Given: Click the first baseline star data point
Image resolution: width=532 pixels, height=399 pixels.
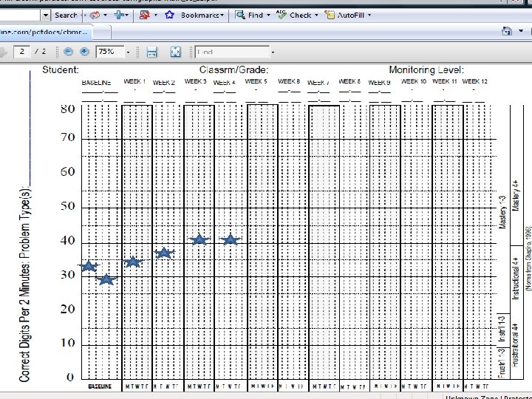Looking at the screenshot, I should [89, 266].
